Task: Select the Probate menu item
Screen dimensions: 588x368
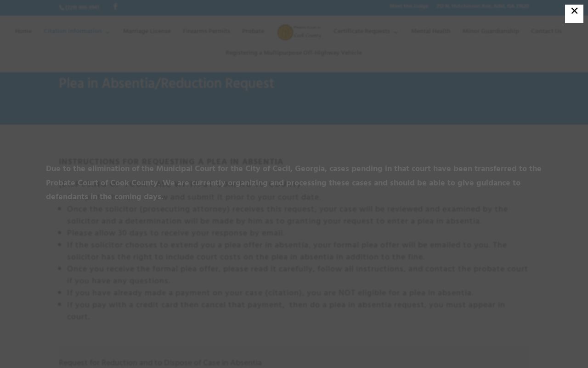Action: pos(253,31)
